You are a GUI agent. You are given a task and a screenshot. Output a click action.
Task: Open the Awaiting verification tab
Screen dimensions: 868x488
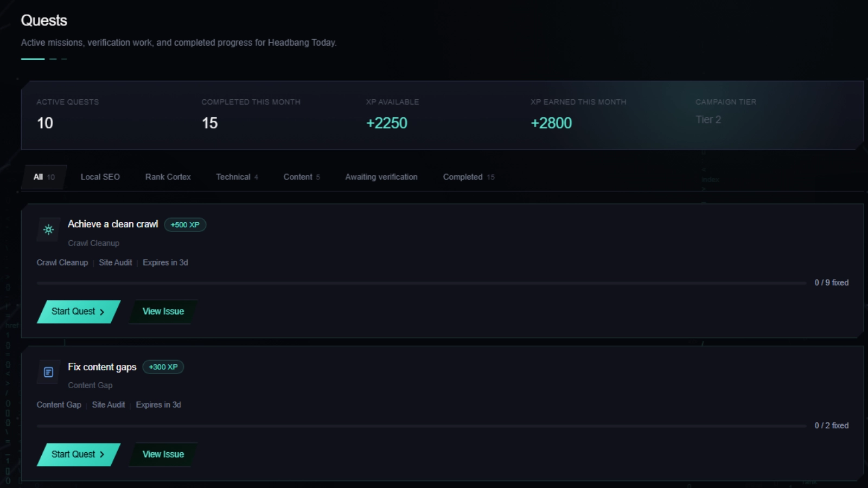point(381,177)
